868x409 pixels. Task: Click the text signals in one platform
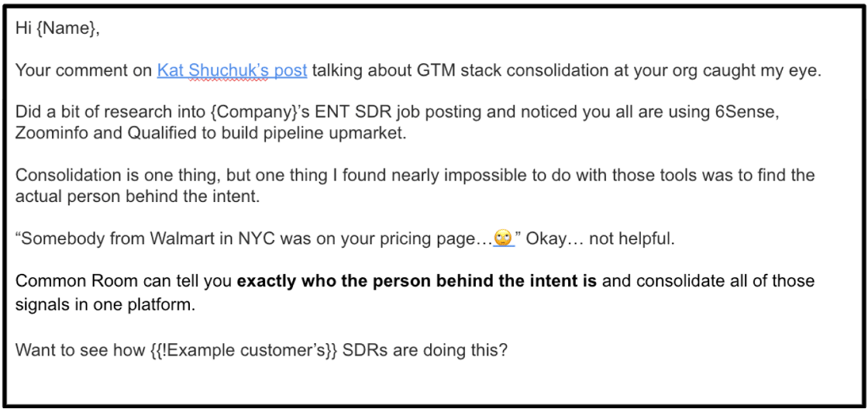pyautogui.click(x=105, y=305)
